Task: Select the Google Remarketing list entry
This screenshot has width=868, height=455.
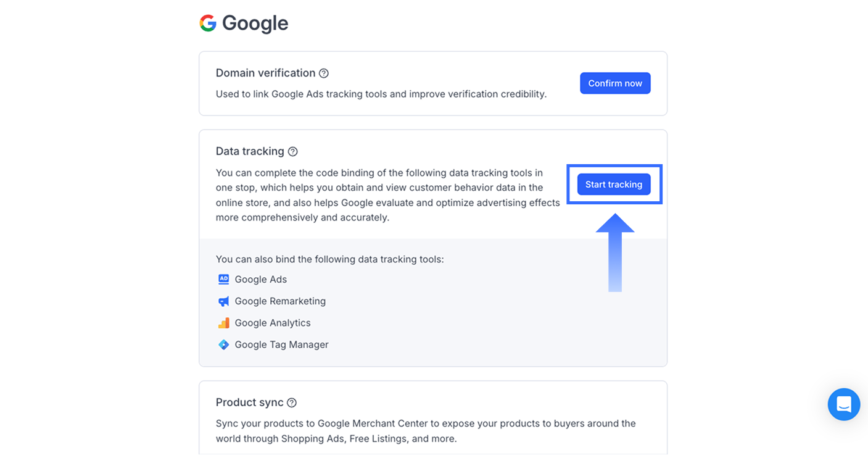Action: click(280, 301)
